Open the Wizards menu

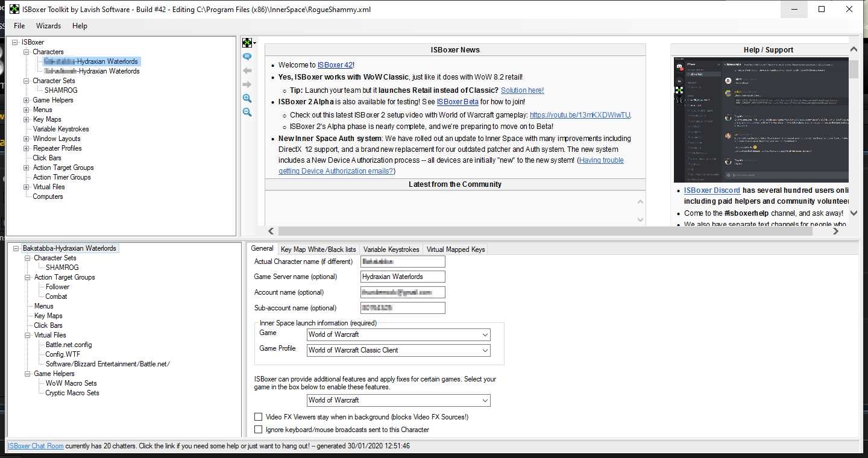point(48,26)
